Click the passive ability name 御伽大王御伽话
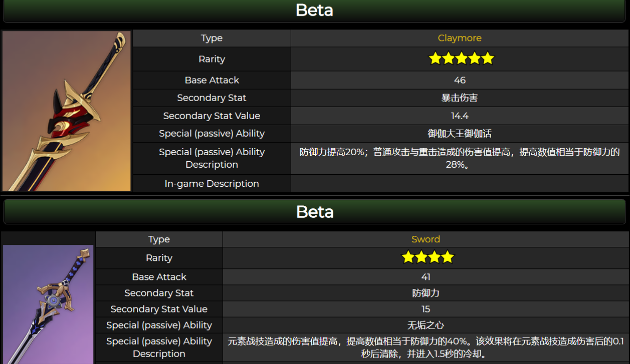This screenshot has width=630, height=364. pos(460,133)
